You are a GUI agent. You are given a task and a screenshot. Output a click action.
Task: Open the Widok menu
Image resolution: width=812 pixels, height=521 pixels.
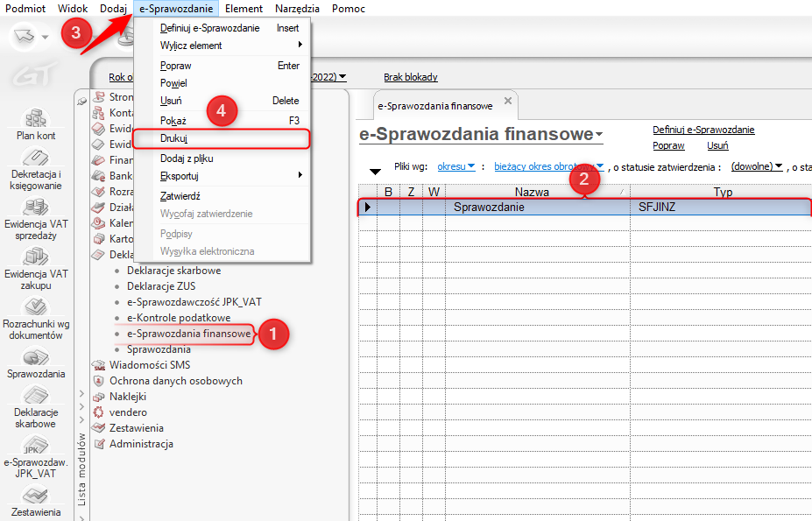[73, 9]
